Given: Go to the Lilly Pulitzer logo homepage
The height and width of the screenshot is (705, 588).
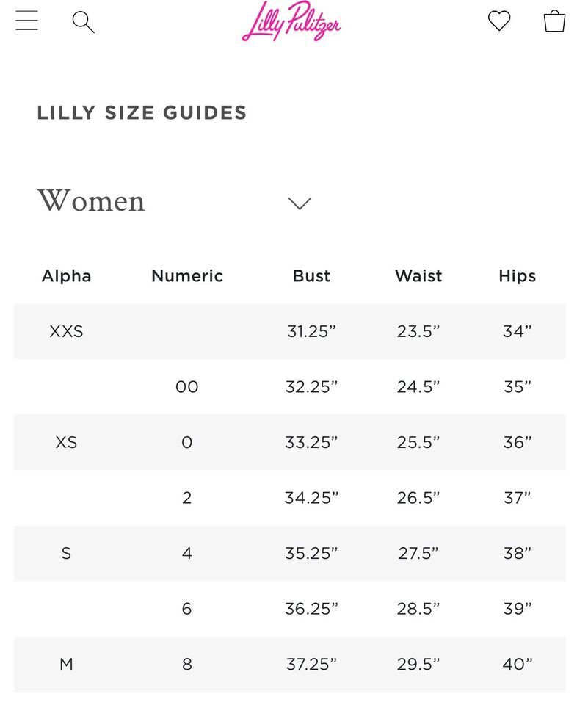Looking at the screenshot, I should 291,21.
